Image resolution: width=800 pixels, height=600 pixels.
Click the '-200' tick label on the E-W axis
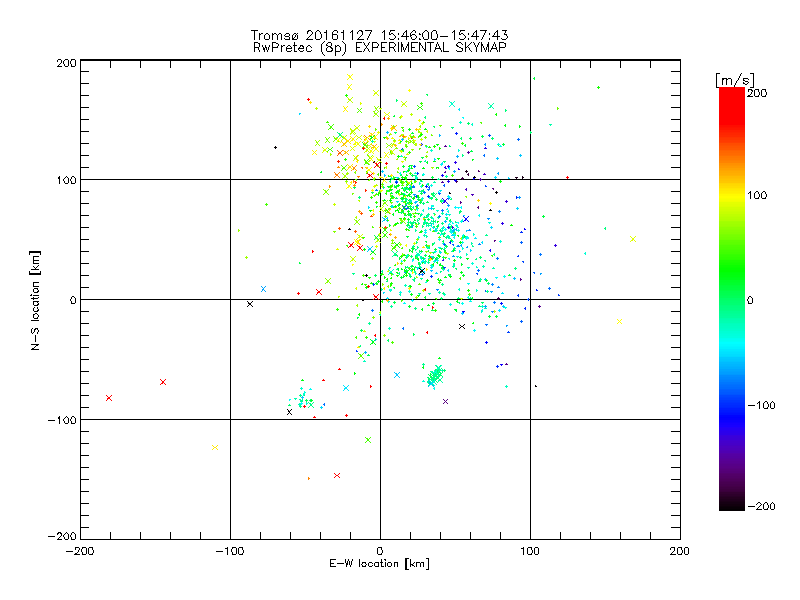pyautogui.click(x=80, y=551)
